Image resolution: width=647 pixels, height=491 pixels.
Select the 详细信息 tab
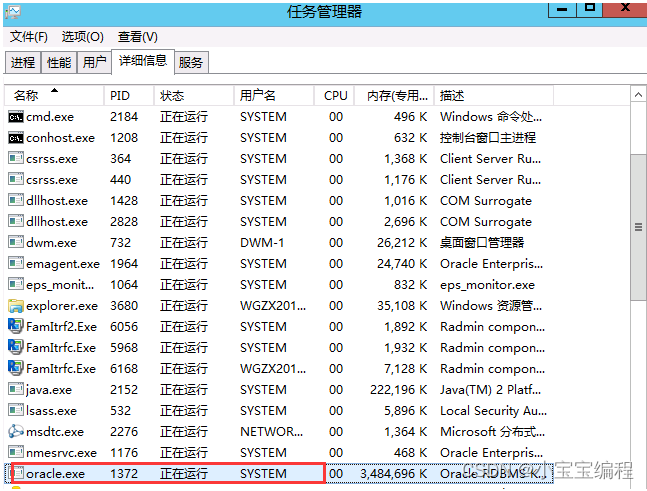tap(143, 61)
